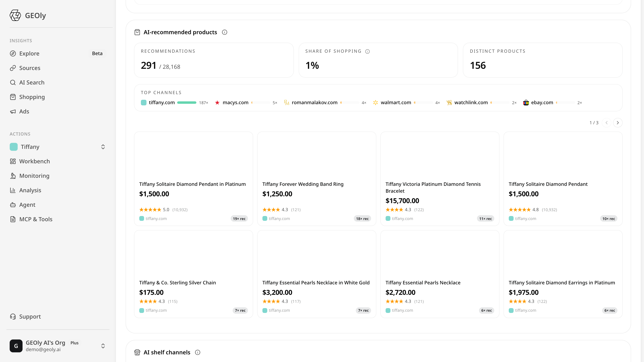Open AI Search magnifier icon
The image size is (644, 362).
[13, 82]
